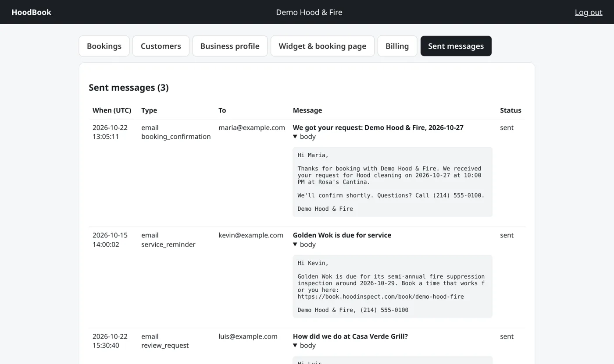Click the service_reminder type cell

click(168, 240)
